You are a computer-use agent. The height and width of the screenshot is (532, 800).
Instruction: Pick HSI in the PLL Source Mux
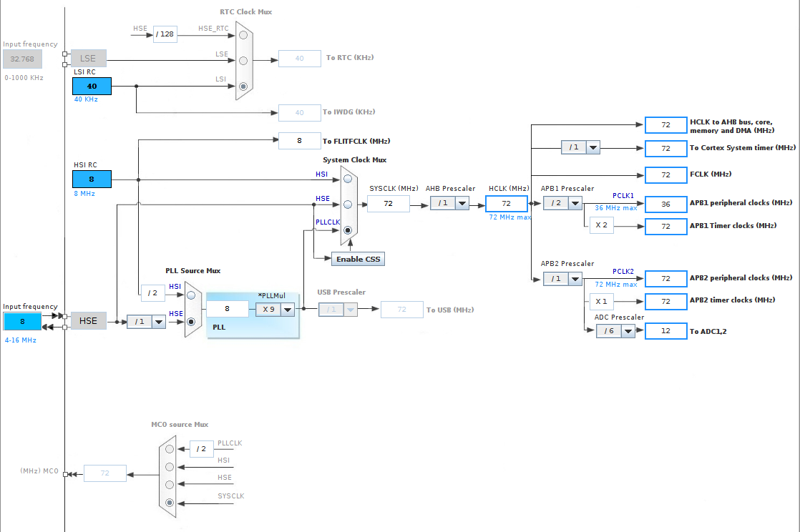[x=191, y=295]
